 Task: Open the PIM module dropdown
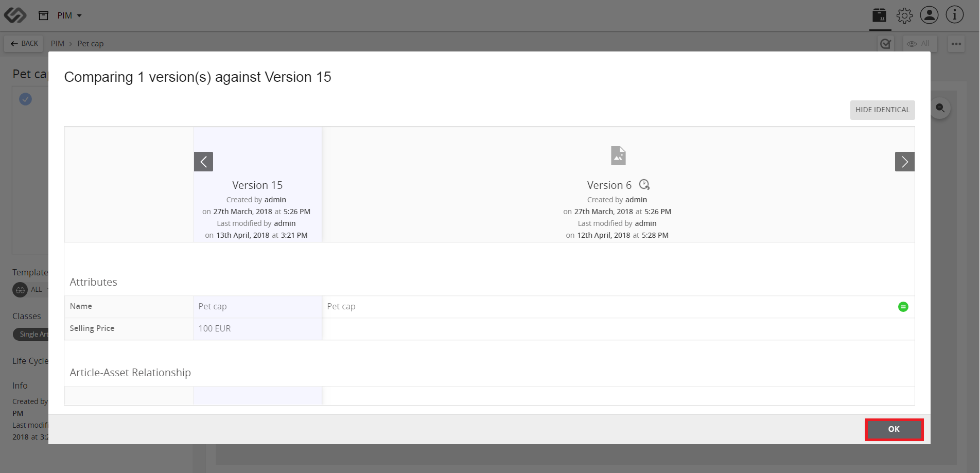click(x=69, y=15)
